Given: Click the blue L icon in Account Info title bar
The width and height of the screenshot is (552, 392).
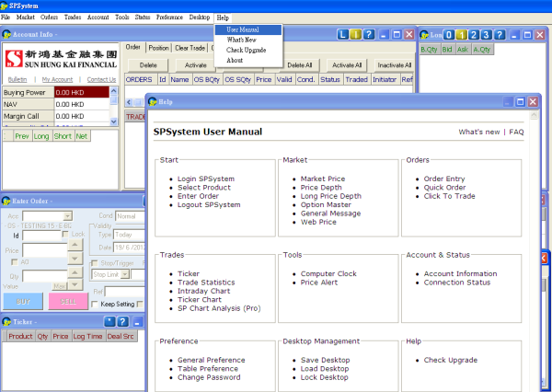Looking at the screenshot, I should click(x=343, y=35).
